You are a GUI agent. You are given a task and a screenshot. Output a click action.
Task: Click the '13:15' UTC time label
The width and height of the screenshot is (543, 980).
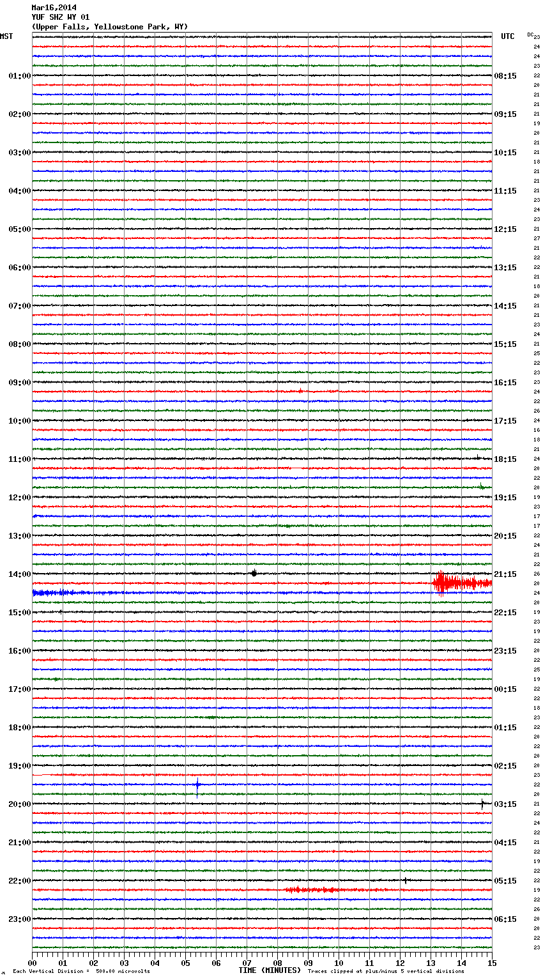(505, 268)
